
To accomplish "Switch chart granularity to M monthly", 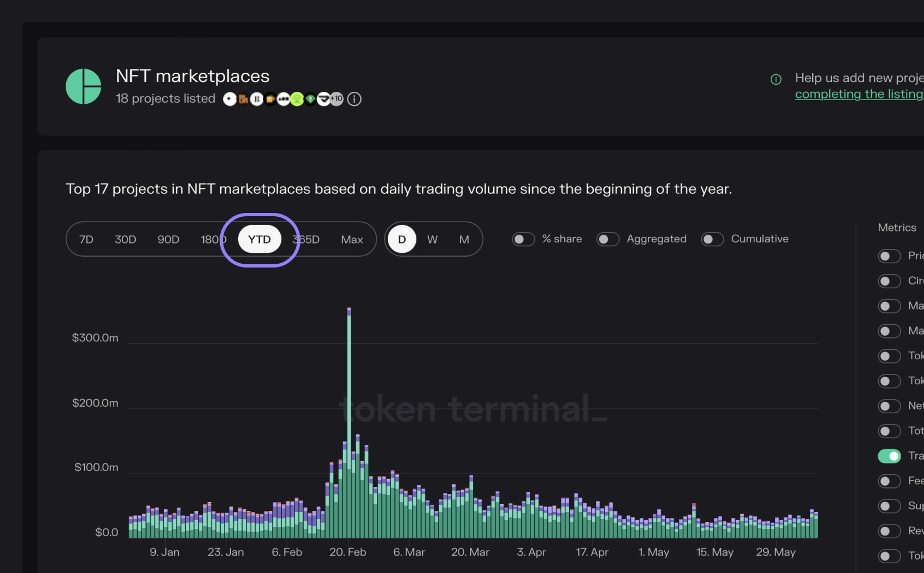I will point(464,239).
